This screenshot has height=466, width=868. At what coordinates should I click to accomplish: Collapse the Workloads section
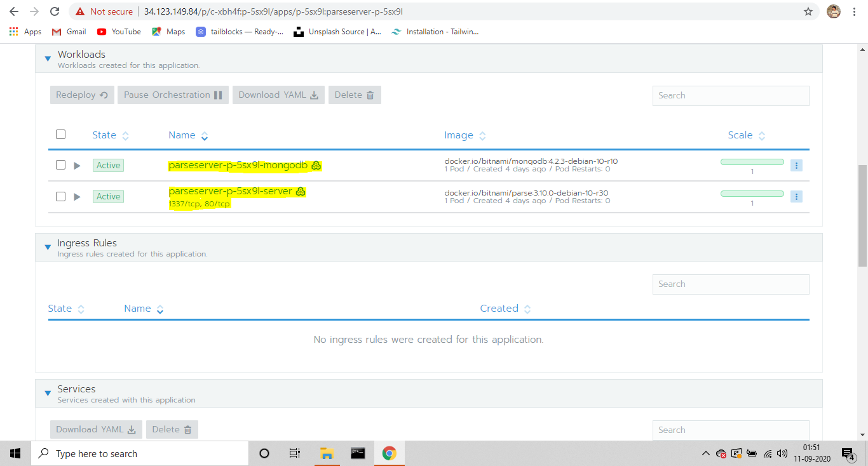pos(48,59)
